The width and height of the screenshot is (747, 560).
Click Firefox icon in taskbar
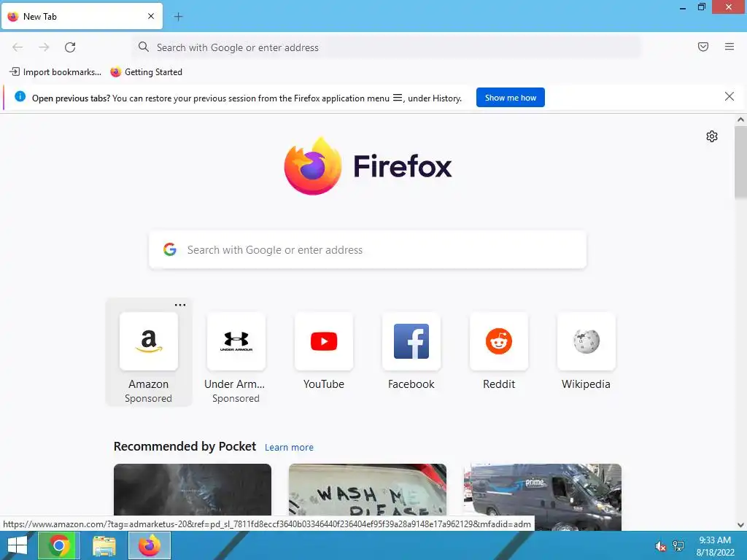tap(149, 545)
